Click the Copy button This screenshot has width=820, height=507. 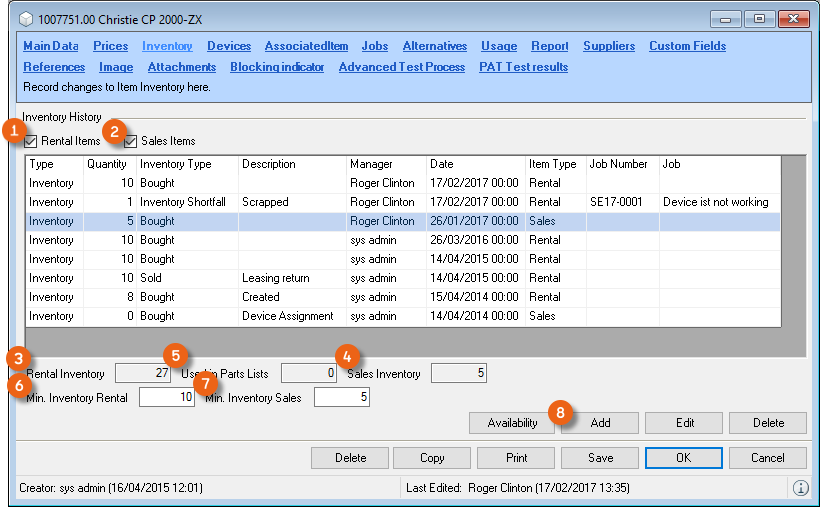431,458
